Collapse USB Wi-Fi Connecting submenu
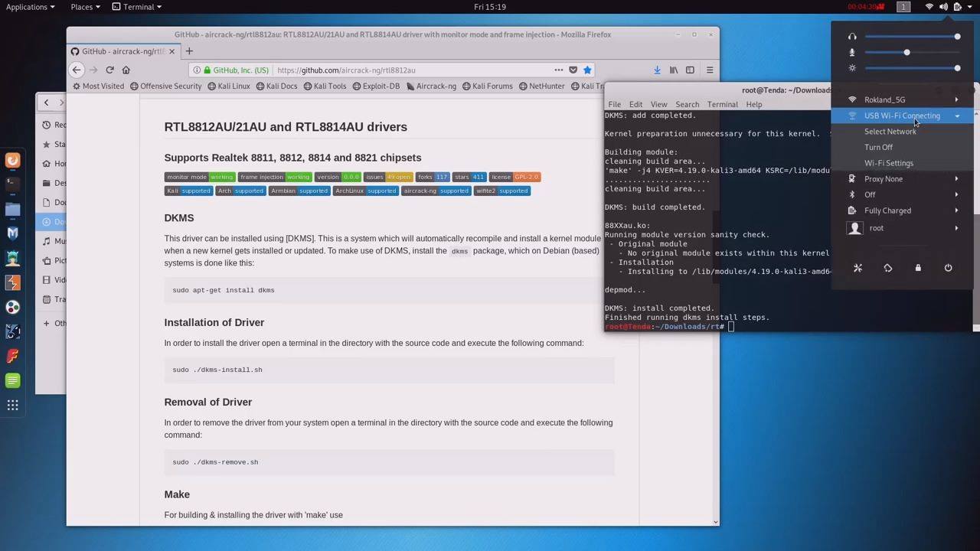Viewport: 980px width, 551px height. [902, 116]
